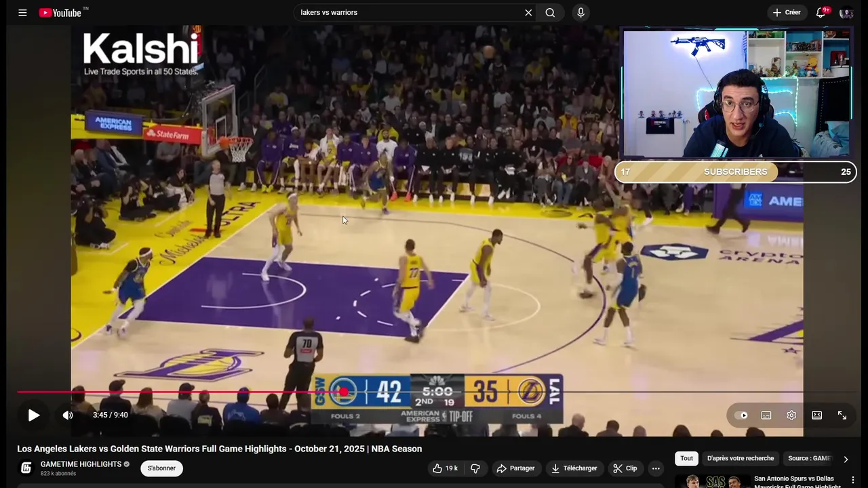Open the player settings gear
The height and width of the screenshot is (488, 868).
[791, 415]
